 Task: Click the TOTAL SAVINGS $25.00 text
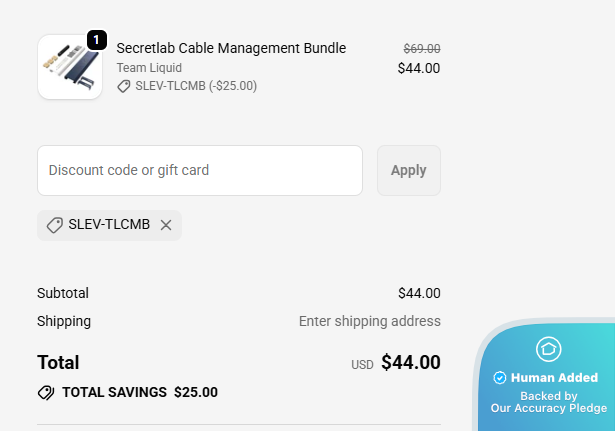click(140, 392)
